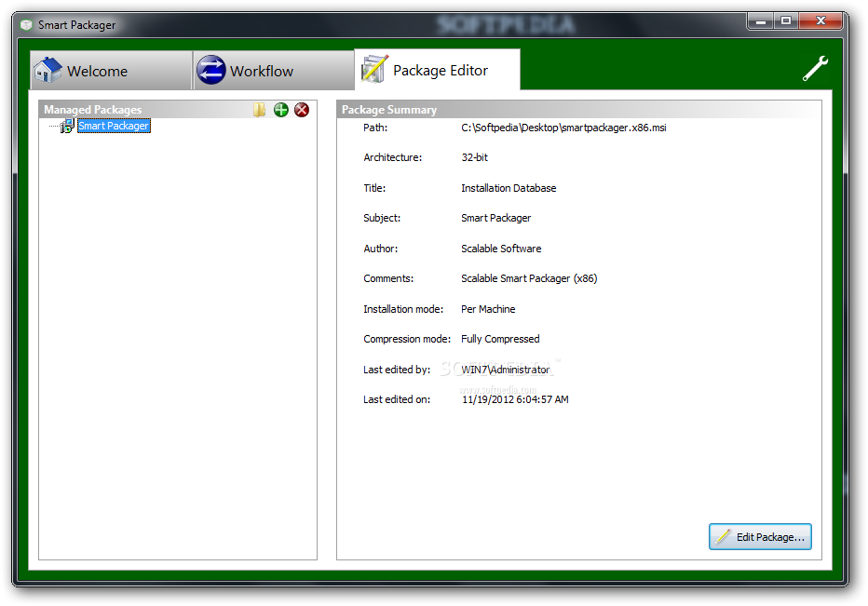Screen dimensions: 868x606
Task: Maximize the Smart Packager window
Action: pyautogui.click(x=785, y=21)
